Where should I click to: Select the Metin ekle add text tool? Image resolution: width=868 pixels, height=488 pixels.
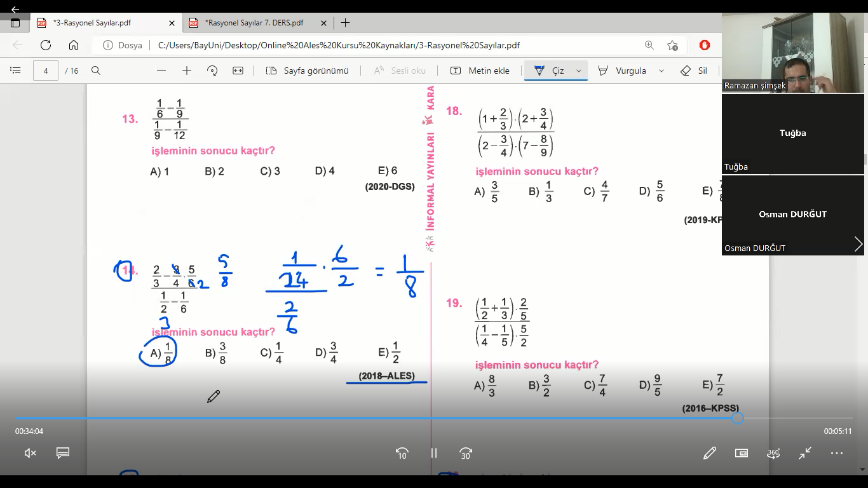[480, 71]
